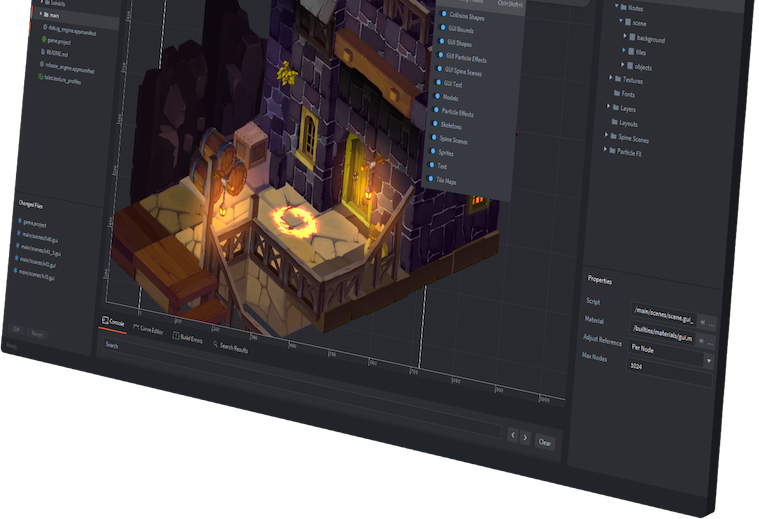Choose Text in the filter menu

pos(442,166)
